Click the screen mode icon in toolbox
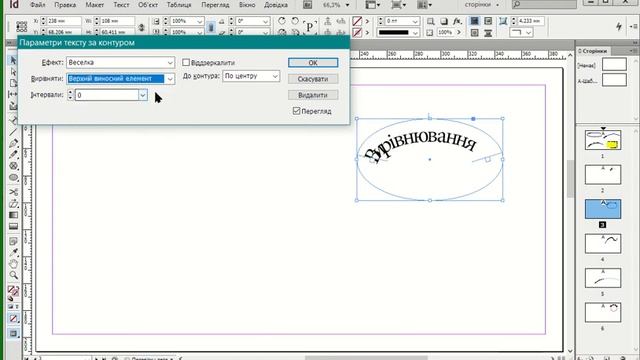Screen dimensions: 640x360 click(13, 334)
